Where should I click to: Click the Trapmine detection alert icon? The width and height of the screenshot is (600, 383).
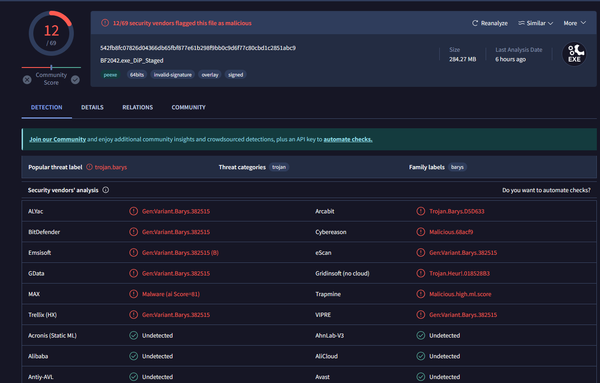pyautogui.click(x=421, y=294)
